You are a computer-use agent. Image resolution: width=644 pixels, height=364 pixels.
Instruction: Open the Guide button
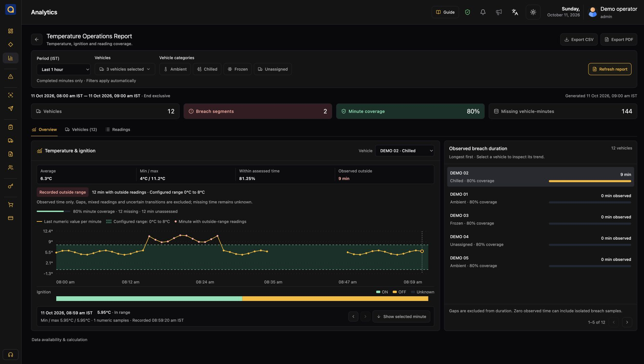pyautogui.click(x=445, y=12)
